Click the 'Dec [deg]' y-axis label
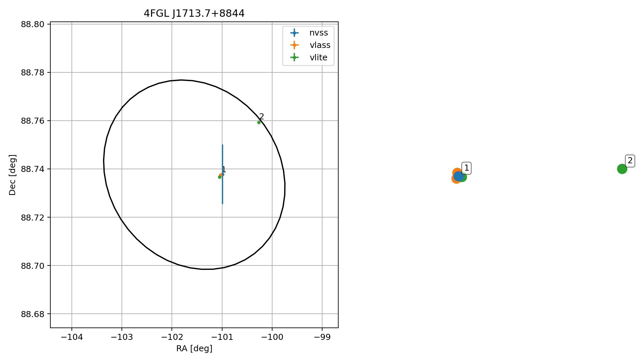This screenshot has width=644, height=362. [x=12, y=175]
